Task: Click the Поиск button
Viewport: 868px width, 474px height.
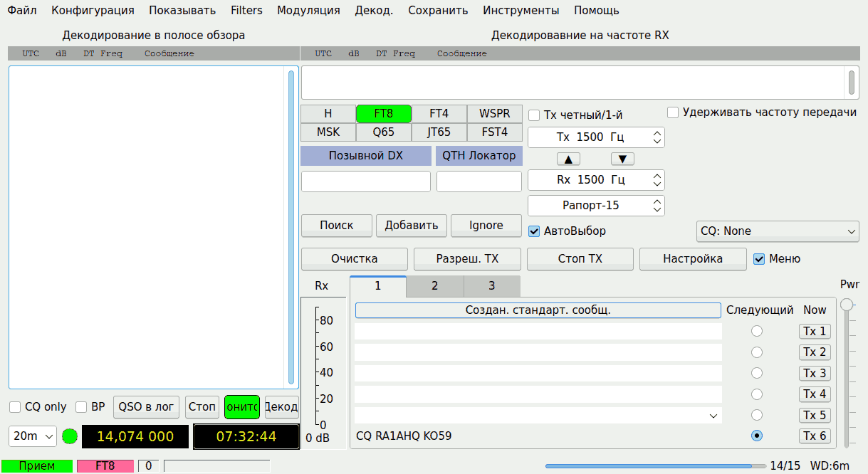Action: click(337, 226)
